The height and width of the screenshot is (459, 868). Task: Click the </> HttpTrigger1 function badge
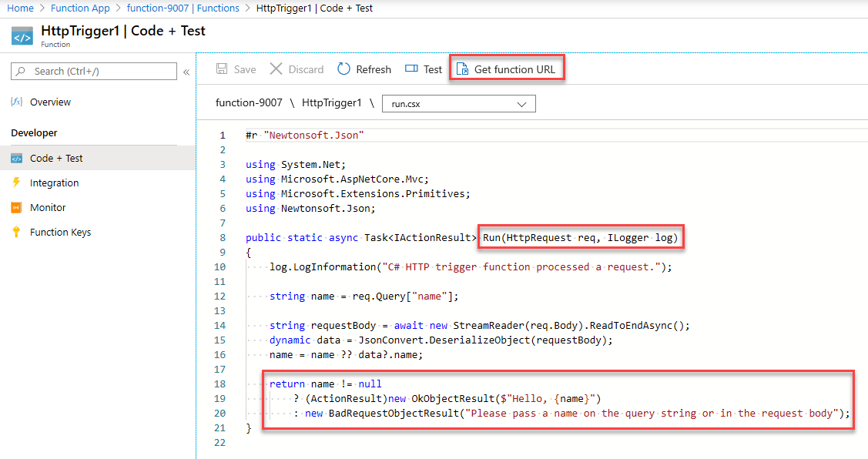point(22,34)
